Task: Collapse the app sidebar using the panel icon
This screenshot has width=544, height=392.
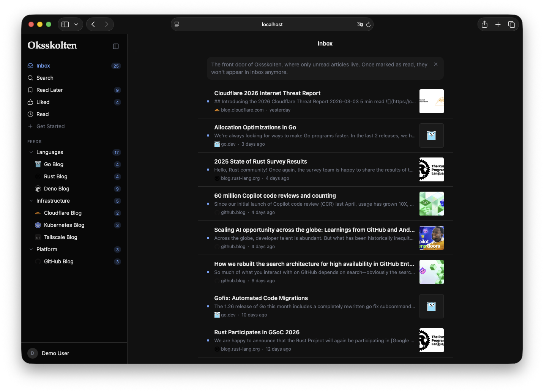Action: pos(115,46)
